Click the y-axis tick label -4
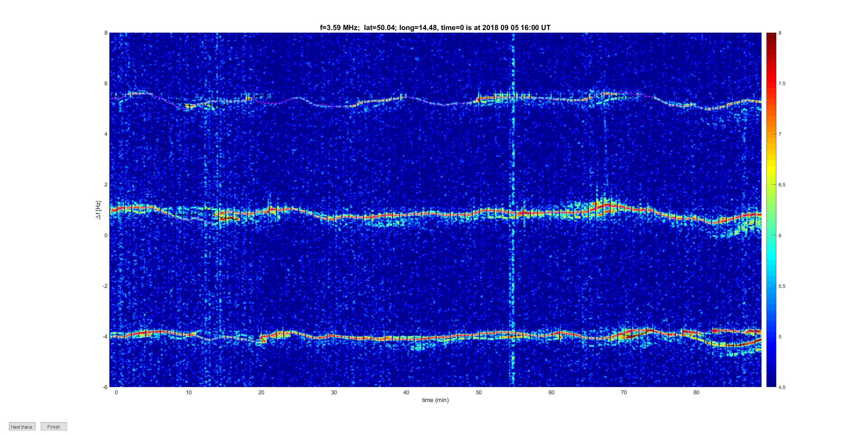 tap(105, 337)
